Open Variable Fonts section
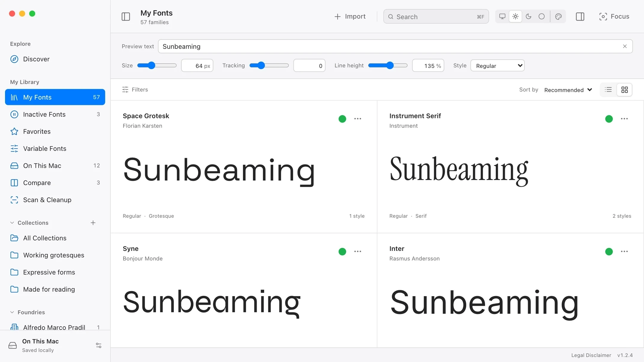This screenshot has height=362, width=644. click(x=55, y=148)
